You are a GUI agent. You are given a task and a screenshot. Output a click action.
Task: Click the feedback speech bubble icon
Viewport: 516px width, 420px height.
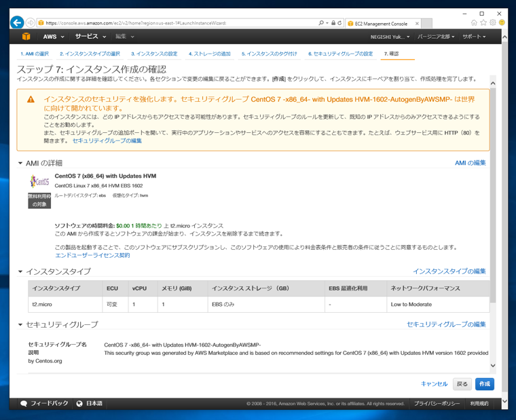(23, 404)
